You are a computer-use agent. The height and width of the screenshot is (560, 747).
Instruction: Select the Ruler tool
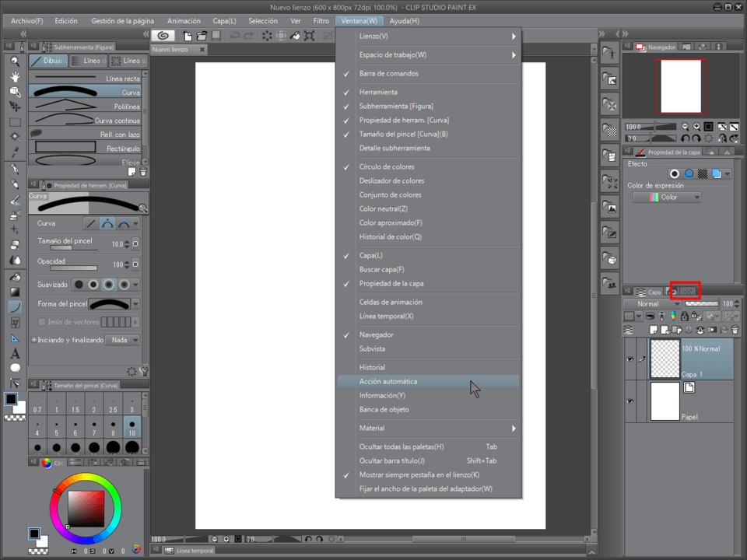pyautogui.click(x=16, y=338)
